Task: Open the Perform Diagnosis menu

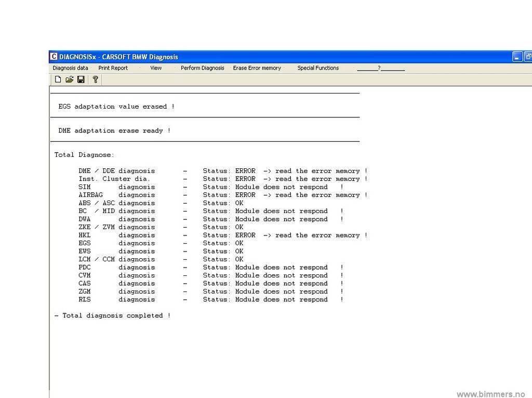Action: click(x=202, y=68)
